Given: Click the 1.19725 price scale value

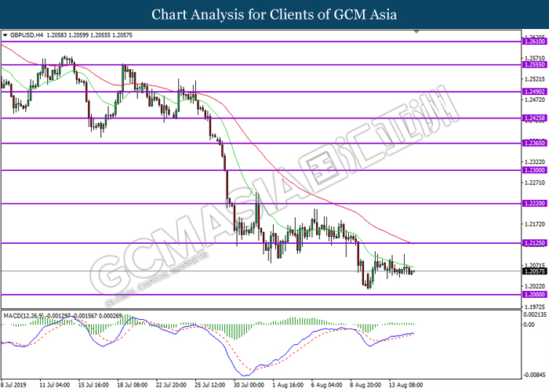Looking at the screenshot, I should (535, 307).
